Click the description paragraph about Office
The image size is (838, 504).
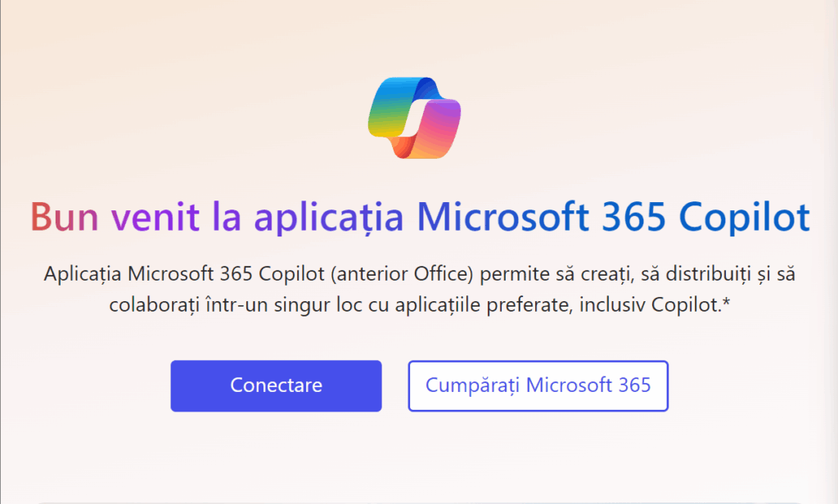tap(419, 288)
